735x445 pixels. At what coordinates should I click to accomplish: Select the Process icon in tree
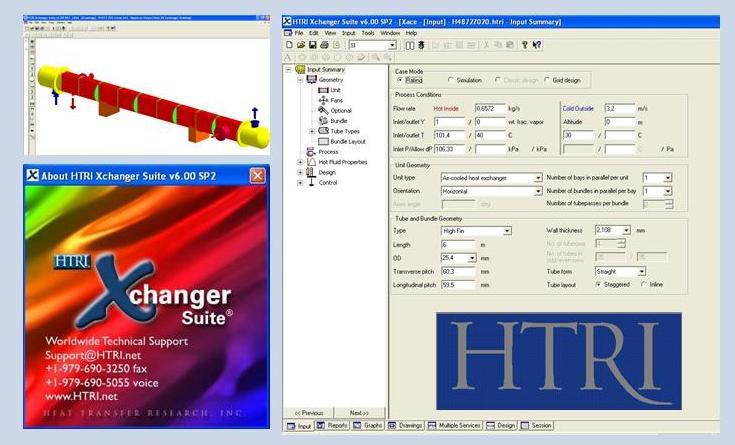[x=311, y=152]
